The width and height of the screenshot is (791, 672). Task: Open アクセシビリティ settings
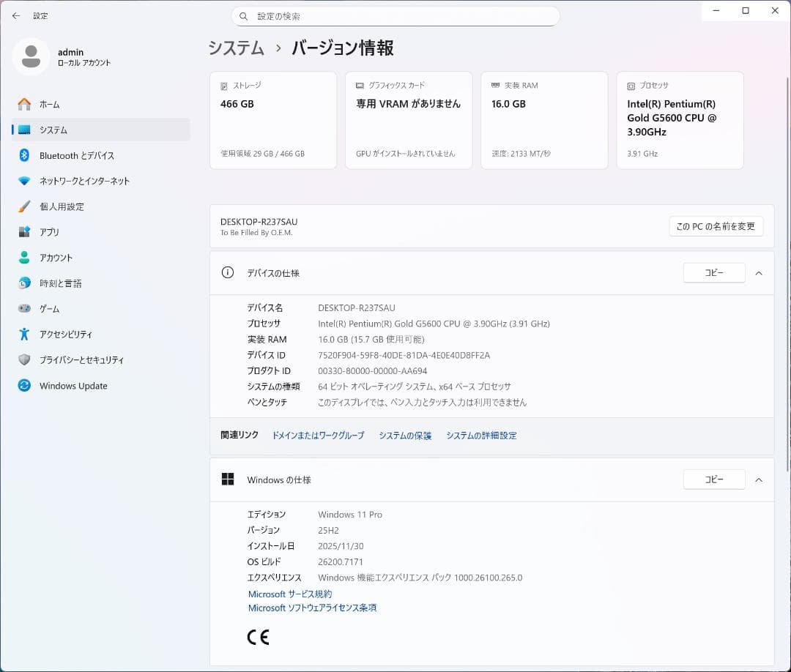click(66, 335)
